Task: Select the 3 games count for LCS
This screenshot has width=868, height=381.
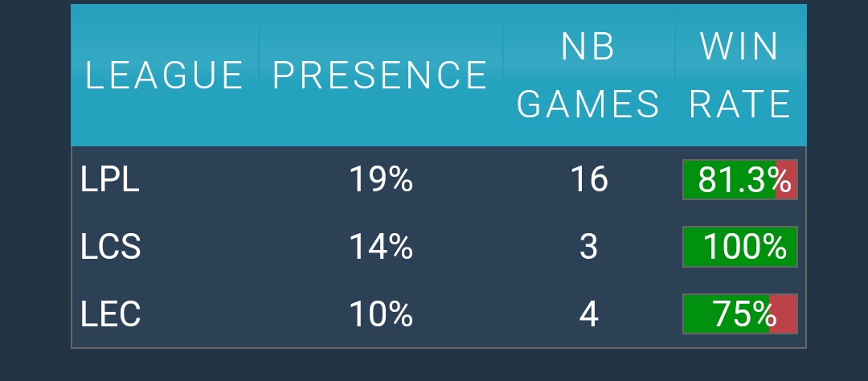Action: click(x=588, y=247)
